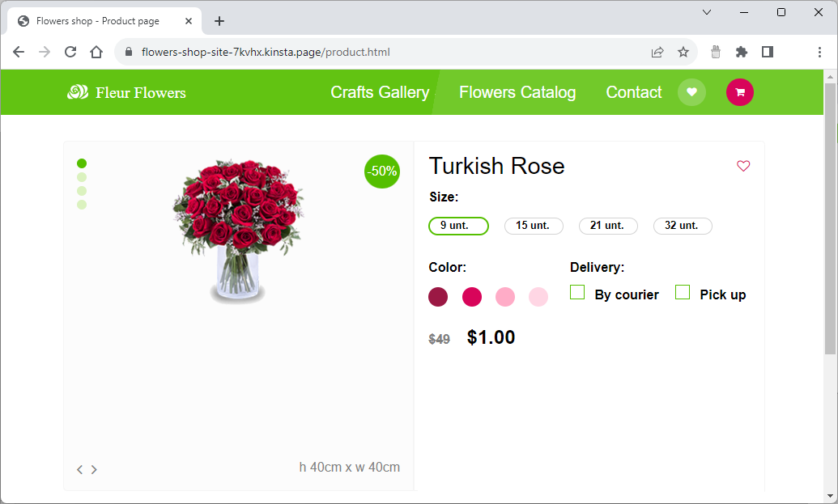Screen dimensions: 838x504
Task: Open the Flowers Catalog menu item
Action: pyautogui.click(x=517, y=92)
